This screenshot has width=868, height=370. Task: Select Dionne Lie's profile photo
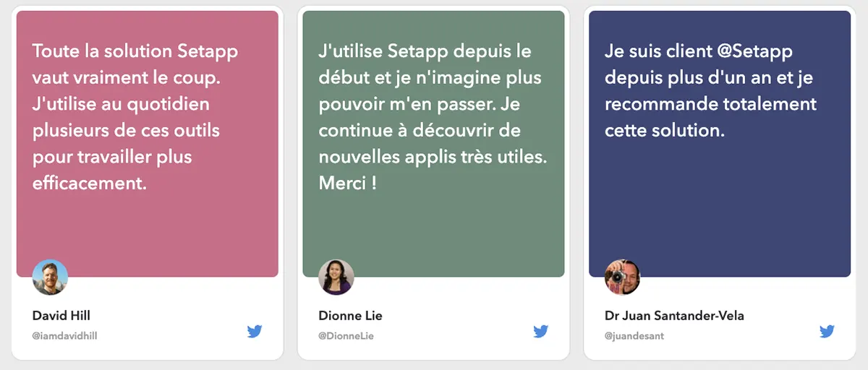click(x=336, y=277)
